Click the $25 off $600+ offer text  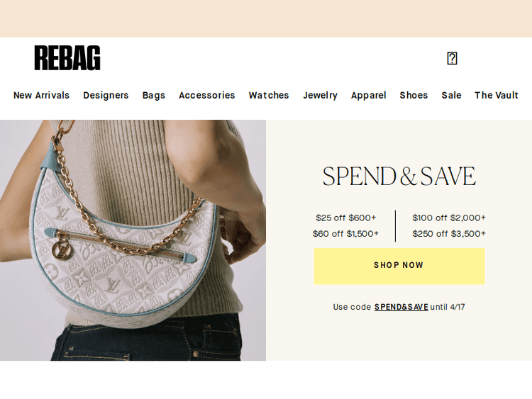coord(345,218)
